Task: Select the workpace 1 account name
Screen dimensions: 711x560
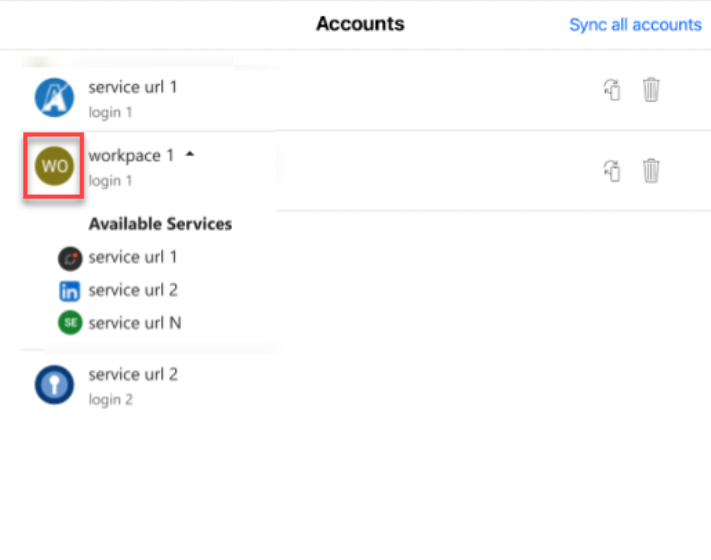Action: coord(131,156)
